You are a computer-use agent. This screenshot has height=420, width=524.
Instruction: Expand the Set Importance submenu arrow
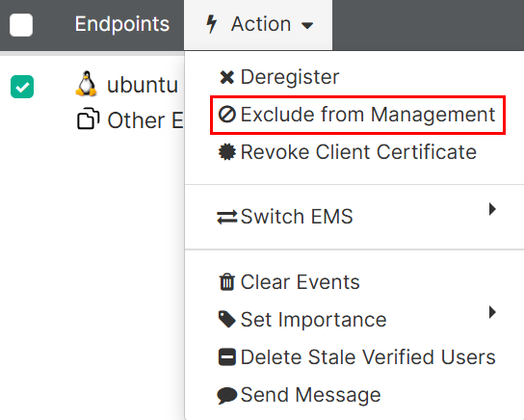click(x=492, y=312)
